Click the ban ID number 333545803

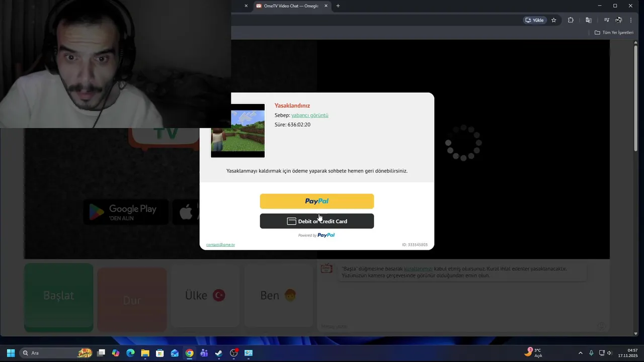[x=415, y=245]
